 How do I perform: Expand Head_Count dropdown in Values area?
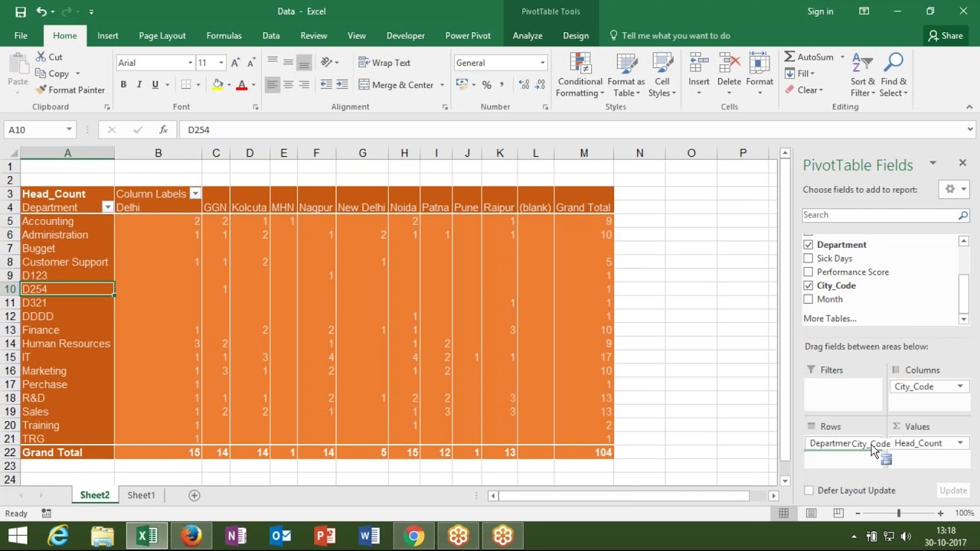[960, 443]
